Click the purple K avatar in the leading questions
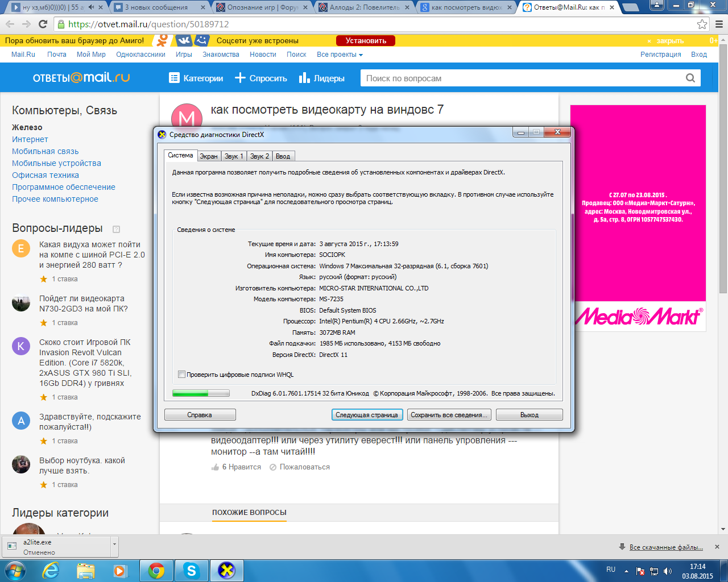Viewport: 728px width, 582px height. (x=21, y=346)
